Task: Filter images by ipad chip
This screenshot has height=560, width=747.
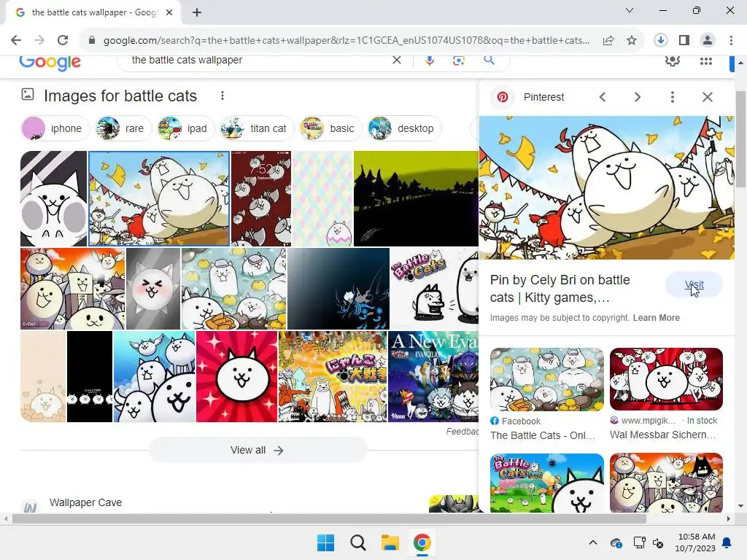Action: (185, 128)
